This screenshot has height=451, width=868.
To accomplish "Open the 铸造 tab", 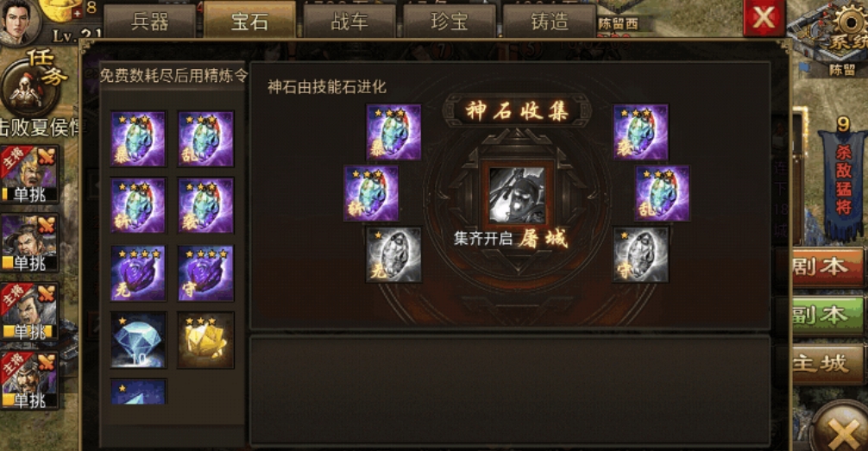I will pyautogui.click(x=549, y=22).
